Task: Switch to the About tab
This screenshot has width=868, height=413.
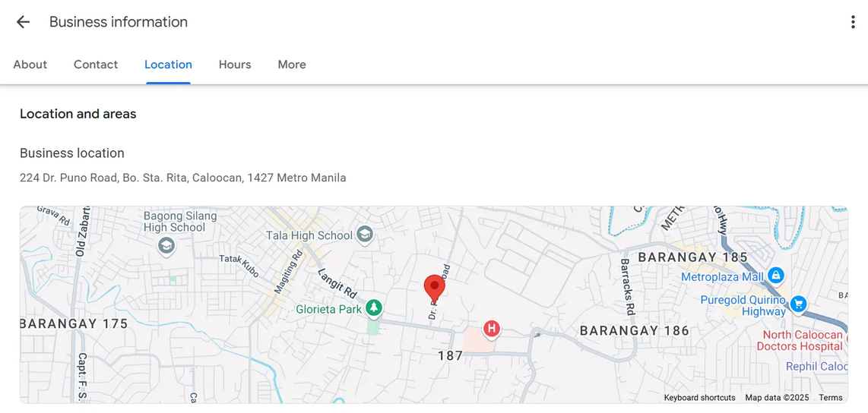Action: coord(30,65)
